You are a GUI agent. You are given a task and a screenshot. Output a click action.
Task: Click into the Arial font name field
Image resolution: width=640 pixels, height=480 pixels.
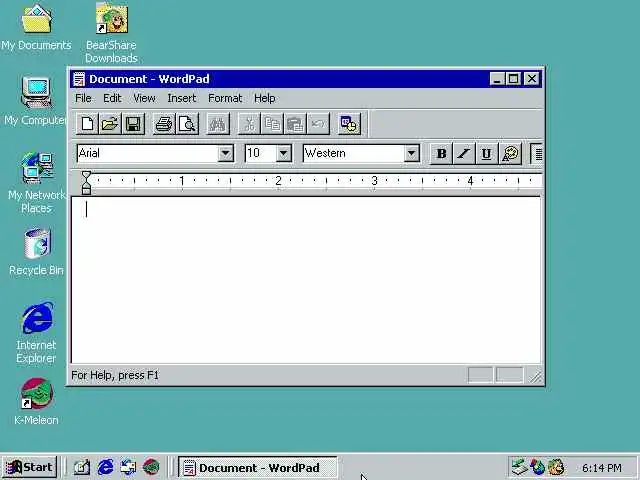147,154
